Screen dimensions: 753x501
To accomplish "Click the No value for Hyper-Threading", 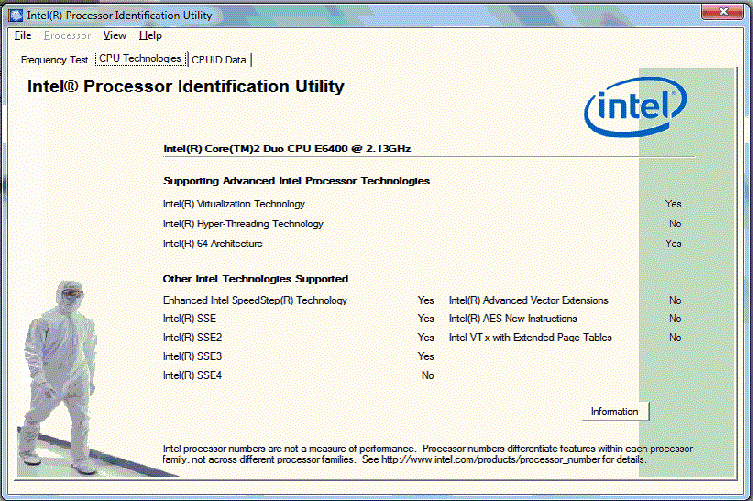I will click(x=675, y=224).
